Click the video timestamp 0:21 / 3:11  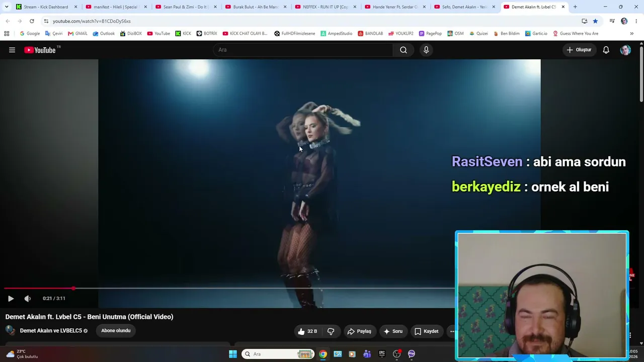click(54, 299)
